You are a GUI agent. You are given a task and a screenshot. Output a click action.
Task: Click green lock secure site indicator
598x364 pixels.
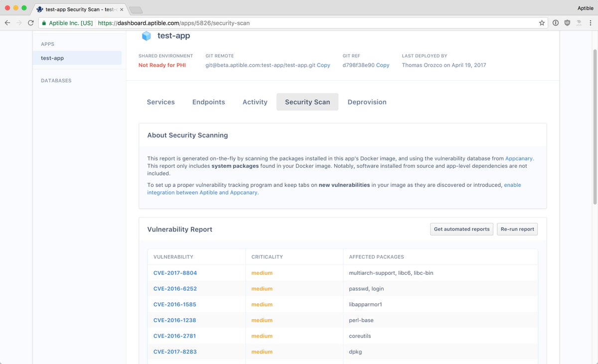(44, 23)
